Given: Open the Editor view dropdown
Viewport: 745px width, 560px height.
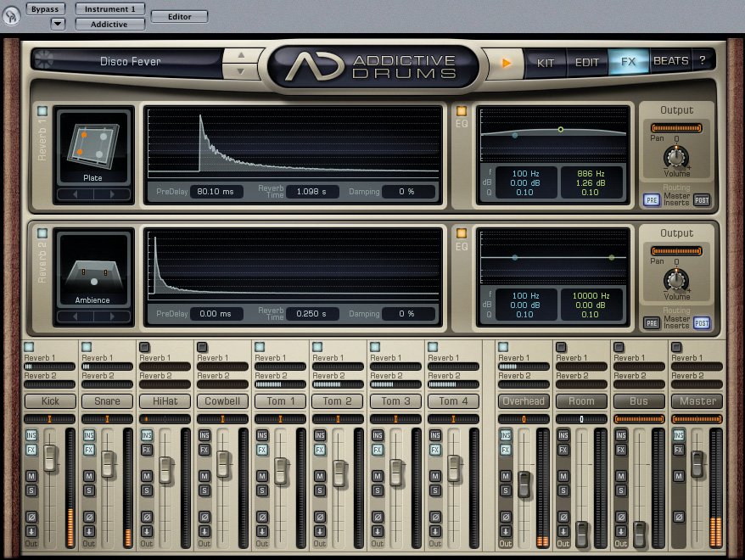Looking at the screenshot, I should [x=180, y=17].
